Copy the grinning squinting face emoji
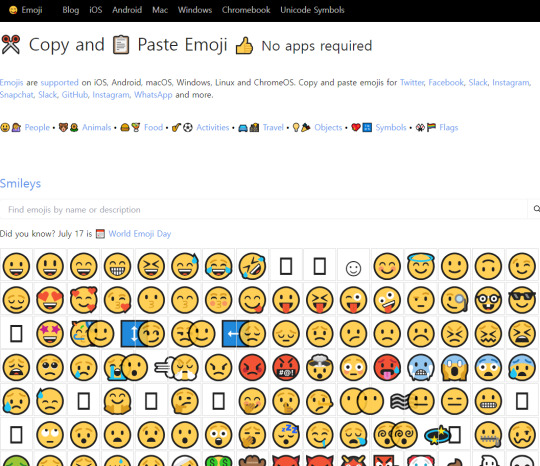 [151, 266]
